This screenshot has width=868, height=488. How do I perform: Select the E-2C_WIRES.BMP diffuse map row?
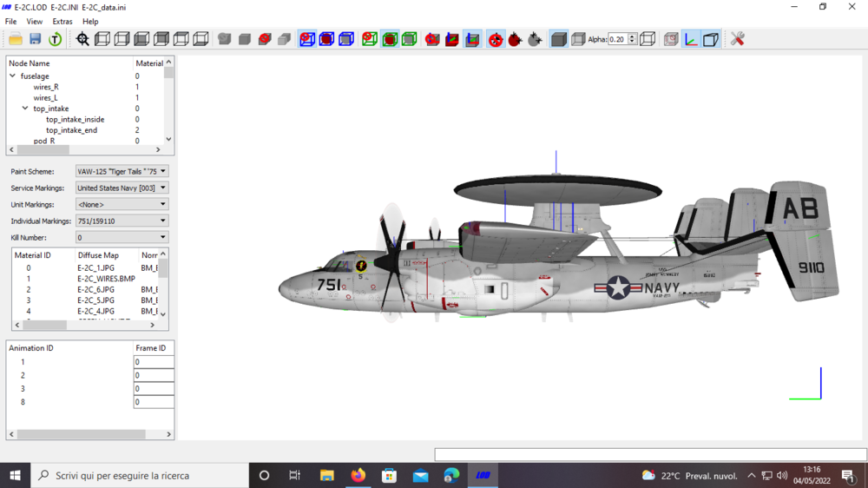106,279
